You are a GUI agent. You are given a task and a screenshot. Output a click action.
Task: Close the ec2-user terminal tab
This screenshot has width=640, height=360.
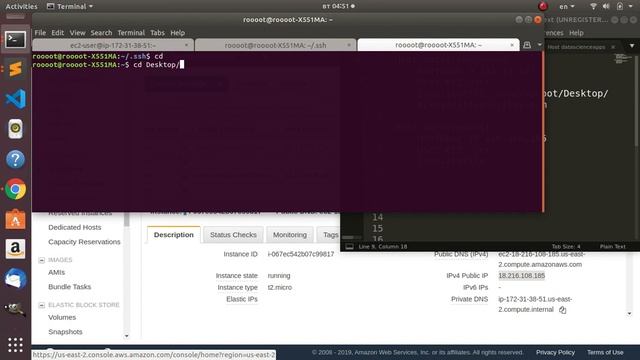coord(187,45)
